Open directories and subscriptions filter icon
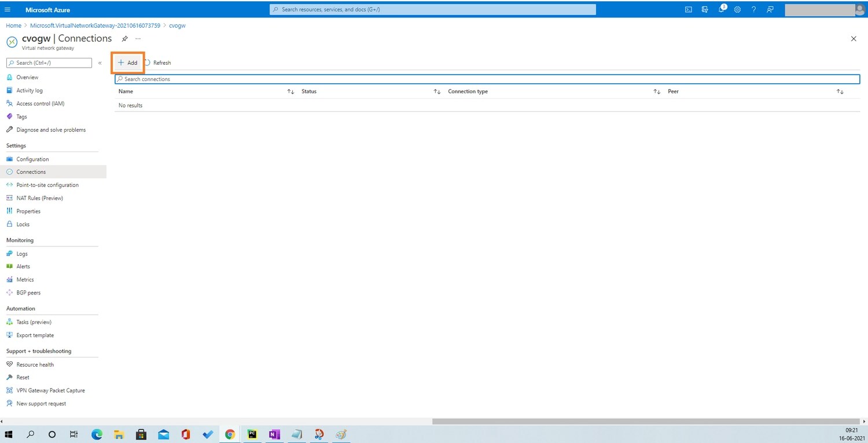868x443 pixels. click(705, 9)
